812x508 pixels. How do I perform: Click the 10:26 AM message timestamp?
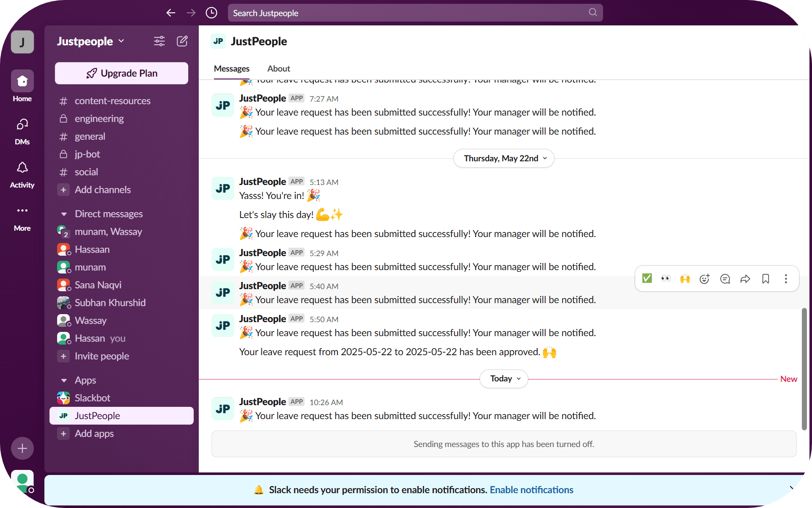pyautogui.click(x=326, y=402)
